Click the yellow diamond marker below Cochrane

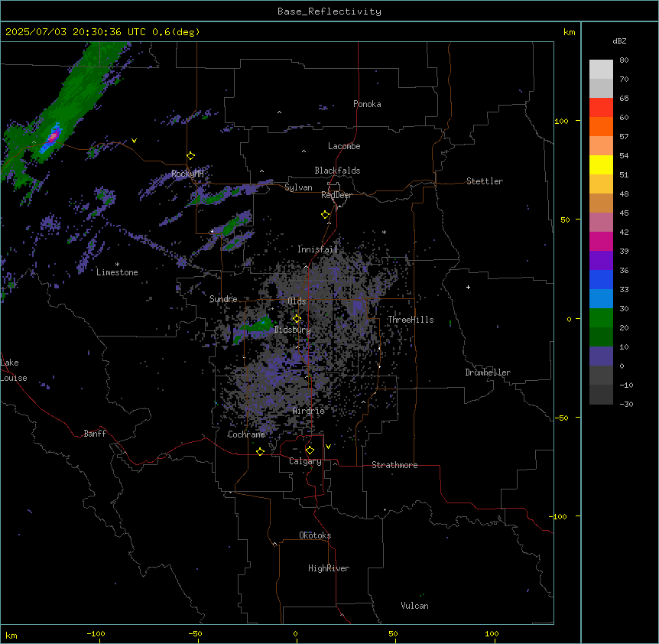point(260,451)
